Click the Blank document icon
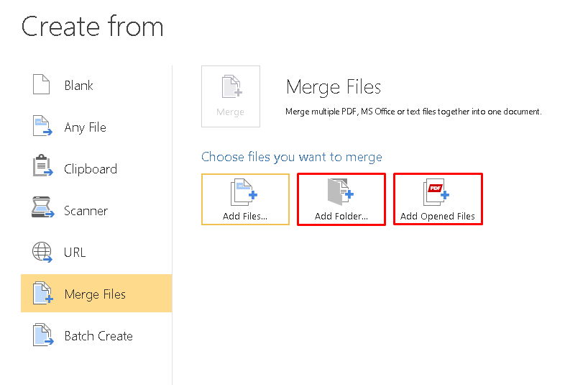Viewport: 588px width, 385px height. point(41,84)
